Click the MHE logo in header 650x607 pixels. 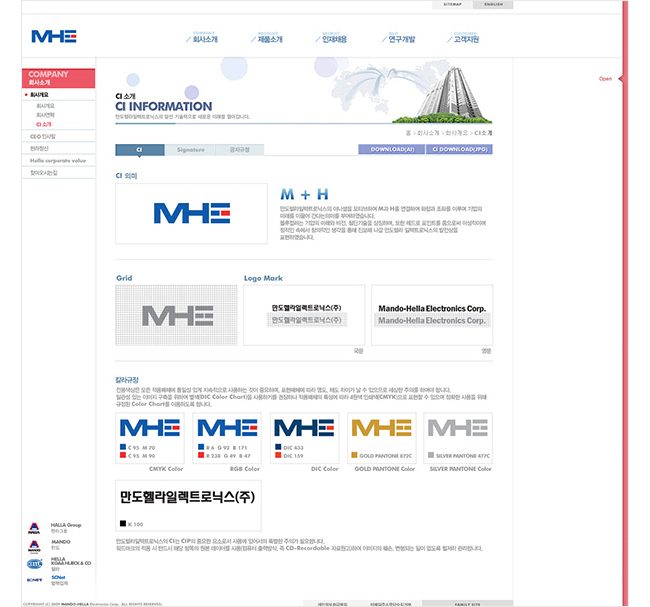pyautogui.click(x=54, y=36)
